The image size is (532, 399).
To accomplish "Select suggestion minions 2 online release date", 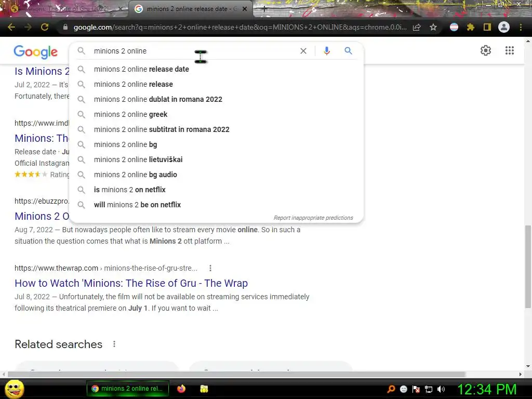I will [216, 69].
